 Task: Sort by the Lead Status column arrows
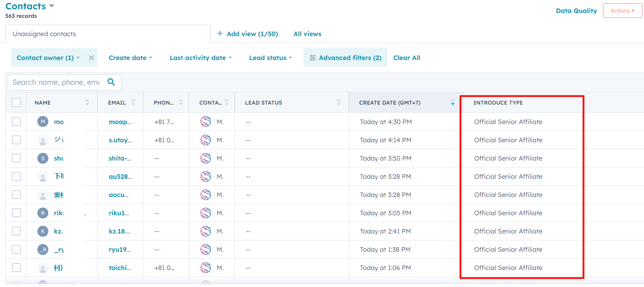click(339, 103)
